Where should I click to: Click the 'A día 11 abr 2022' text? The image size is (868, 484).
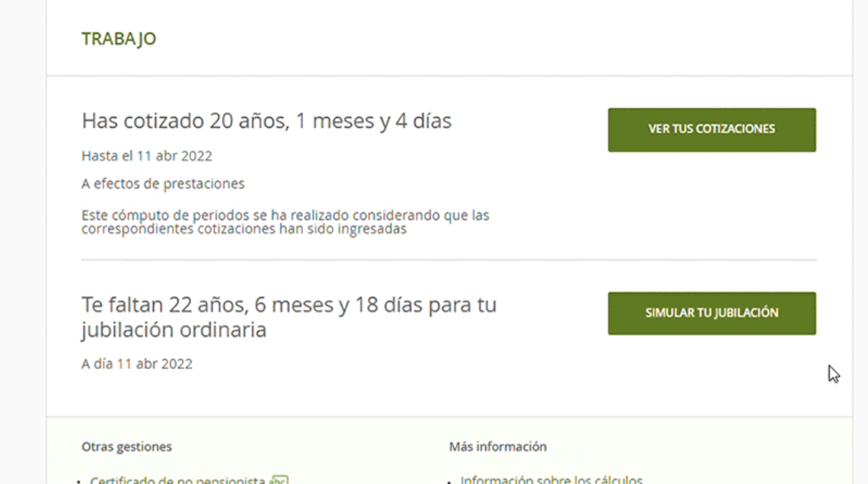[x=137, y=364]
